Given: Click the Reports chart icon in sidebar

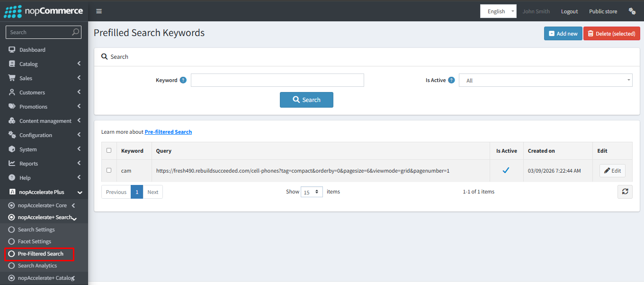Looking at the screenshot, I should coord(12,164).
